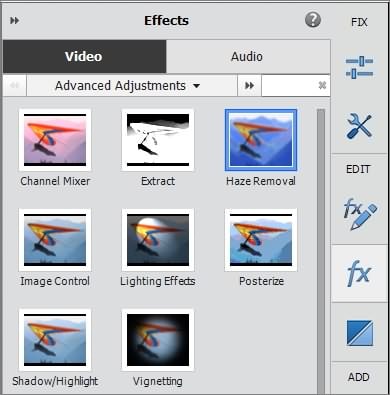Collapse the Effects panel with double-arrow icon
Screen dimensions: 390x395
pos(14,21)
